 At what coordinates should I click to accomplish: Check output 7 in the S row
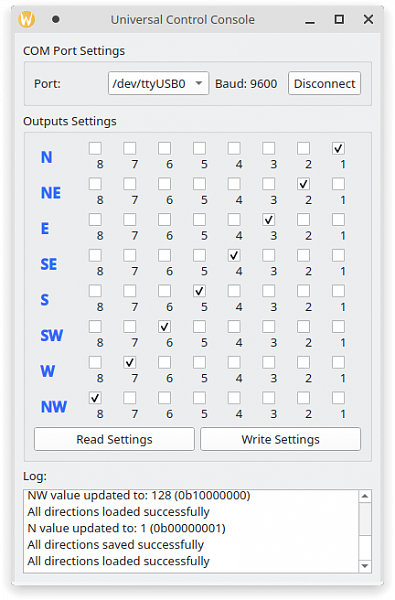click(130, 291)
